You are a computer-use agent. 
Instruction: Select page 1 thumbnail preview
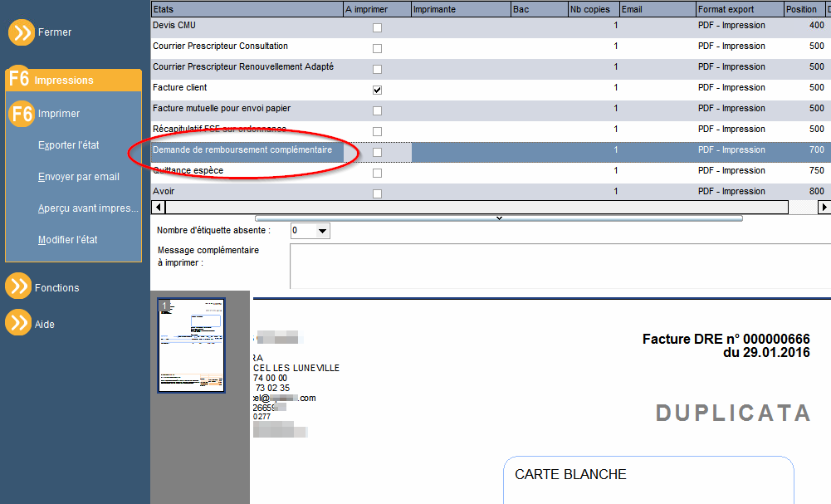(191, 345)
